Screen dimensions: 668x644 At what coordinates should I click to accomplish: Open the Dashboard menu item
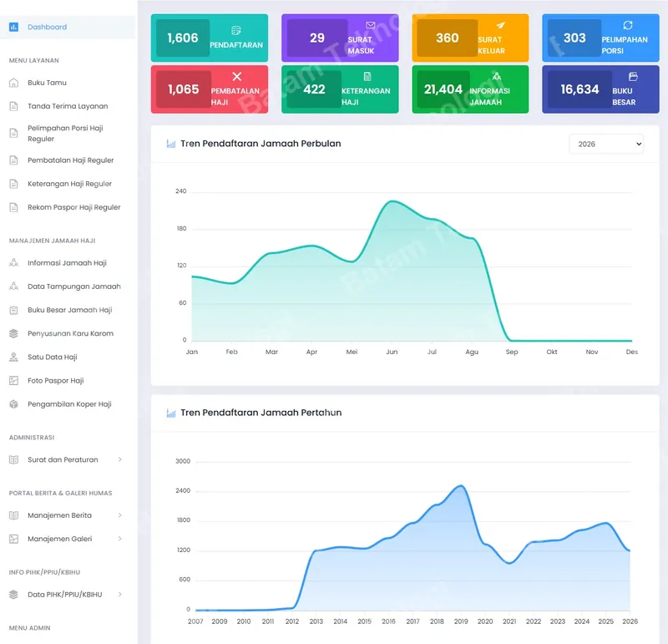tap(68, 27)
